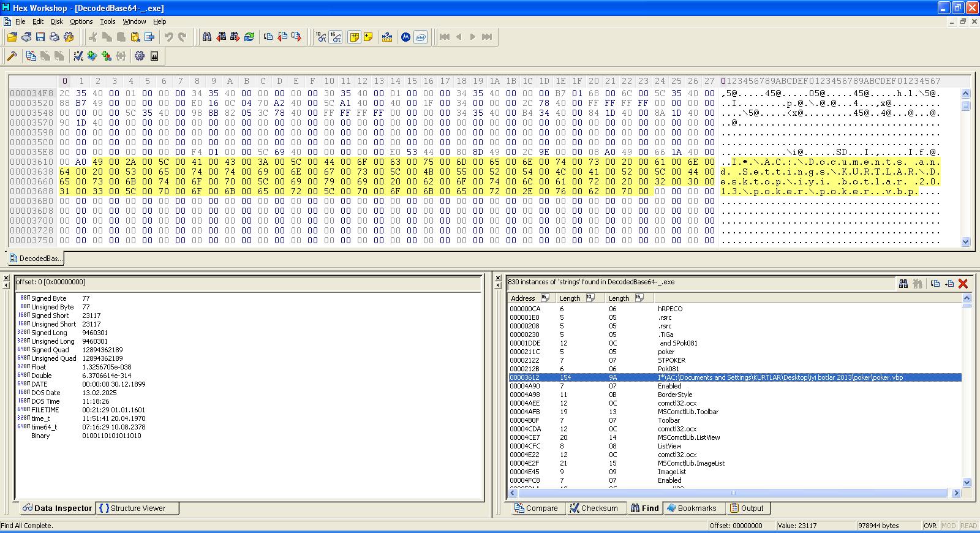Open a file with the folder icon
The image size is (980, 533).
click(x=12, y=37)
